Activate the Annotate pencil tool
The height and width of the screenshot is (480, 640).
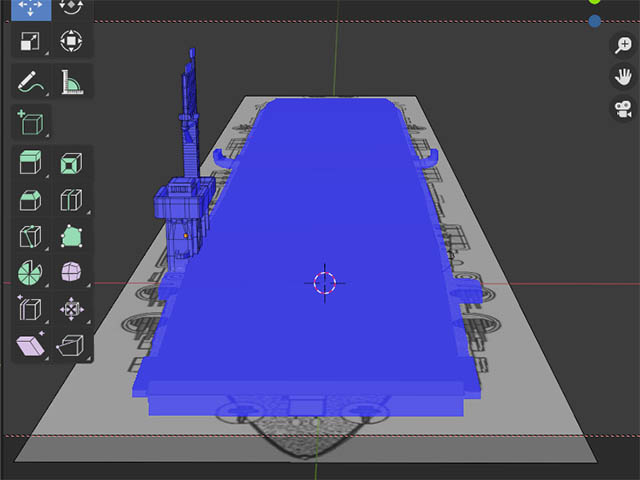(31, 81)
